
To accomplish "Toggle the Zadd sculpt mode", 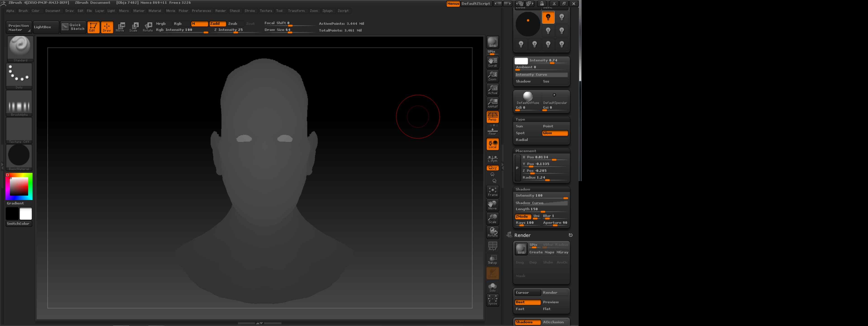I will [x=217, y=24].
